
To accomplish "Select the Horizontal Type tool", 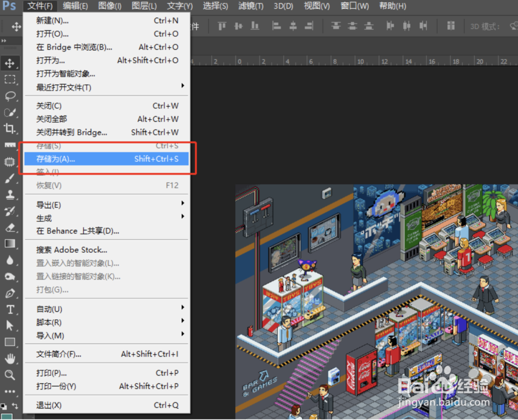I will coord(10,309).
